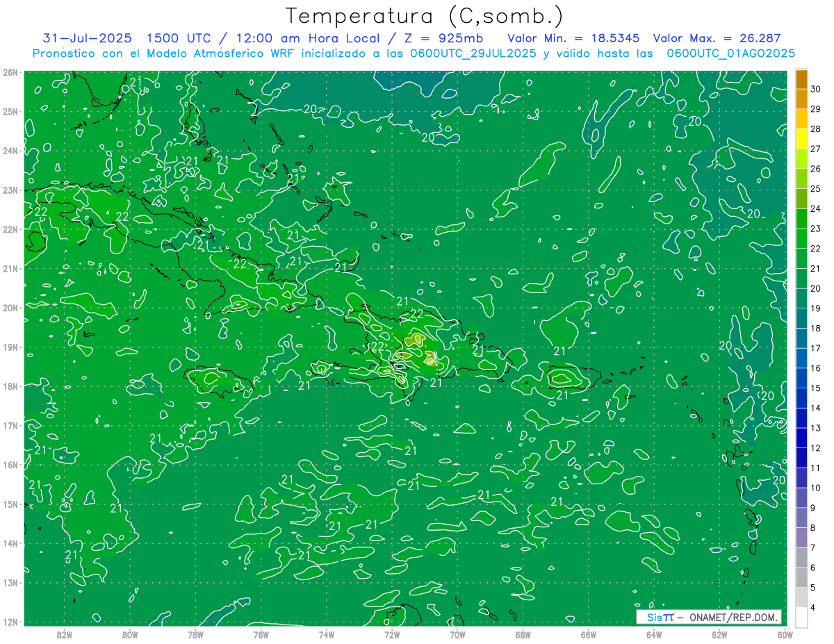The width and height of the screenshot is (834, 644).
Task: Click the '12N' latitude axis label
Action: click(x=10, y=622)
